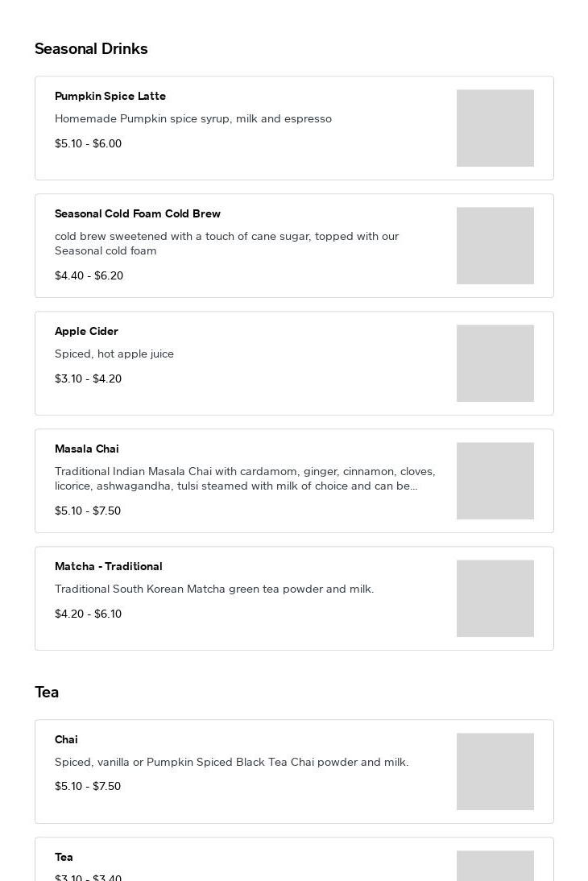This screenshot has width=588, height=881.
Task: Click the Matcha - Traditional image thumbnail
Action: pyautogui.click(x=495, y=598)
